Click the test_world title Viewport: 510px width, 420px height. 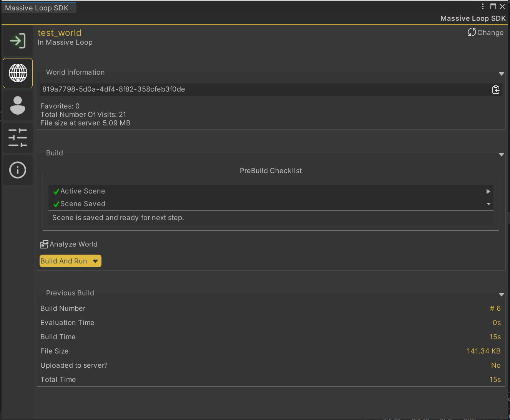click(x=60, y=33)
